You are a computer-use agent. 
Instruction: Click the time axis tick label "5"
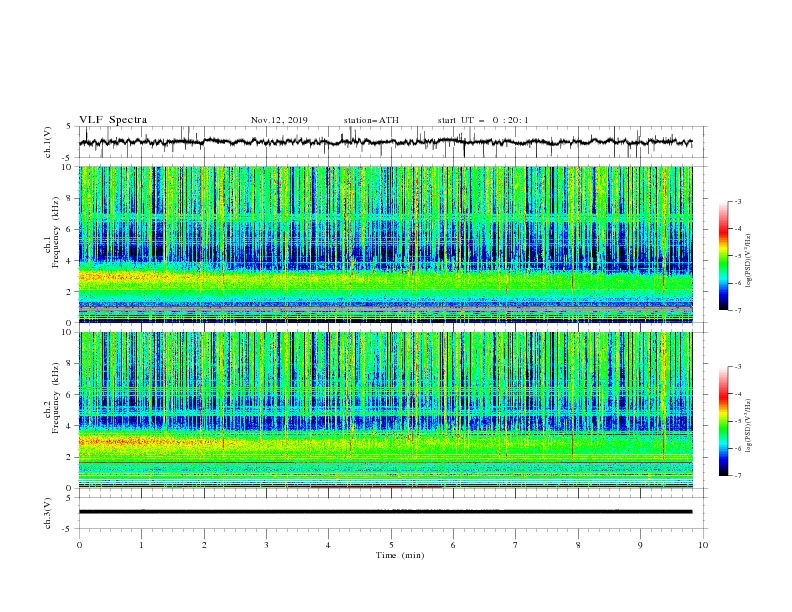(x=391, y=545)
